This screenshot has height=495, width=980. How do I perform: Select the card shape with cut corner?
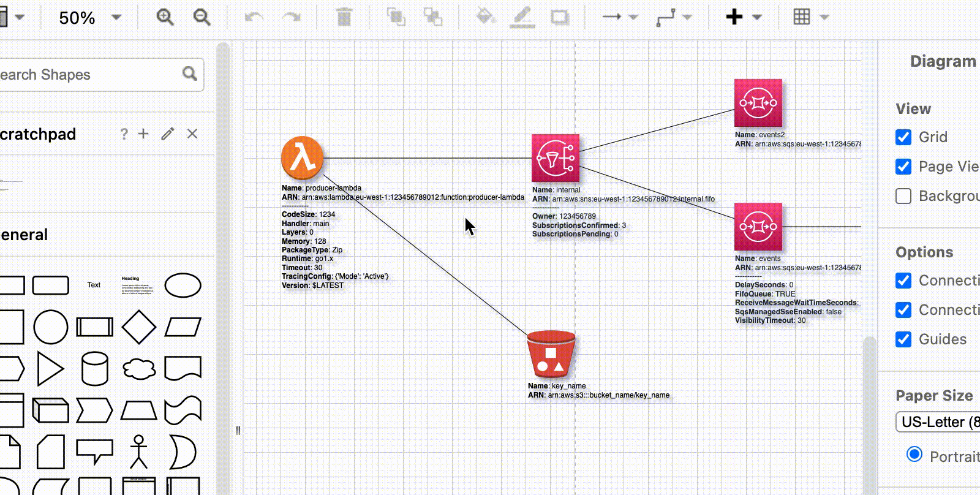[50, 452]
